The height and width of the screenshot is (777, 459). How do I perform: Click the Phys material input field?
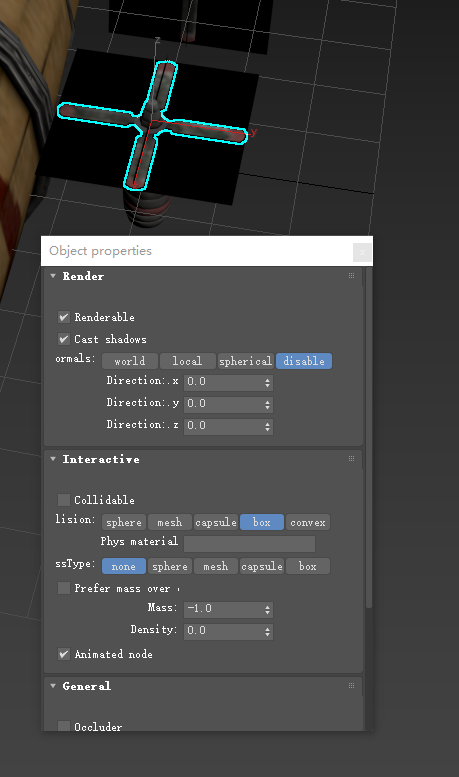249,544
